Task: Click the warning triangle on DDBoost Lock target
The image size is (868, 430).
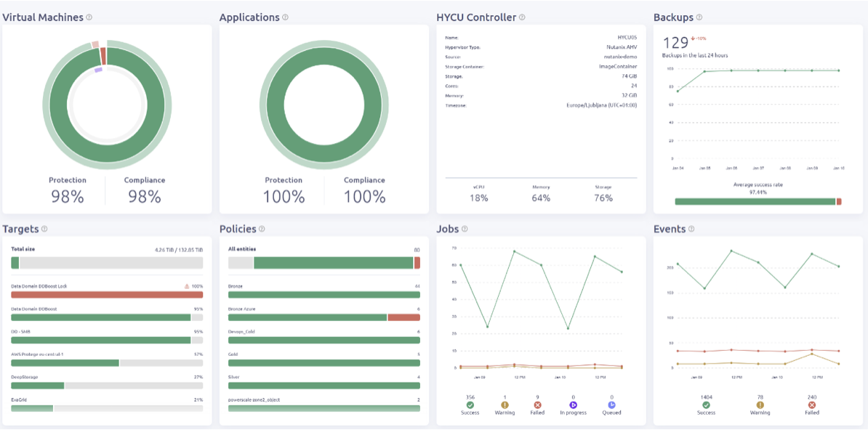Action: click(x=188, y=286)
